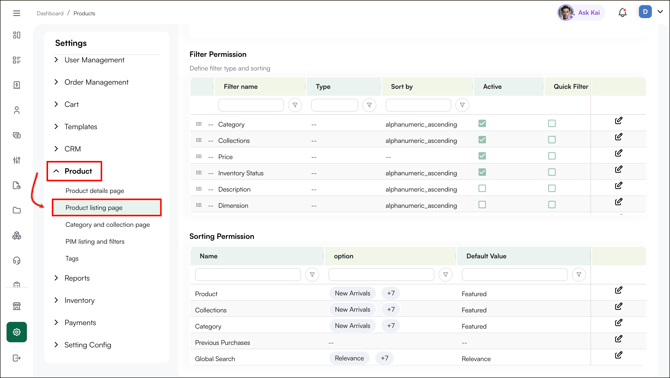Expand Inventory settings section
670x378 pixels.
(74, 300)
